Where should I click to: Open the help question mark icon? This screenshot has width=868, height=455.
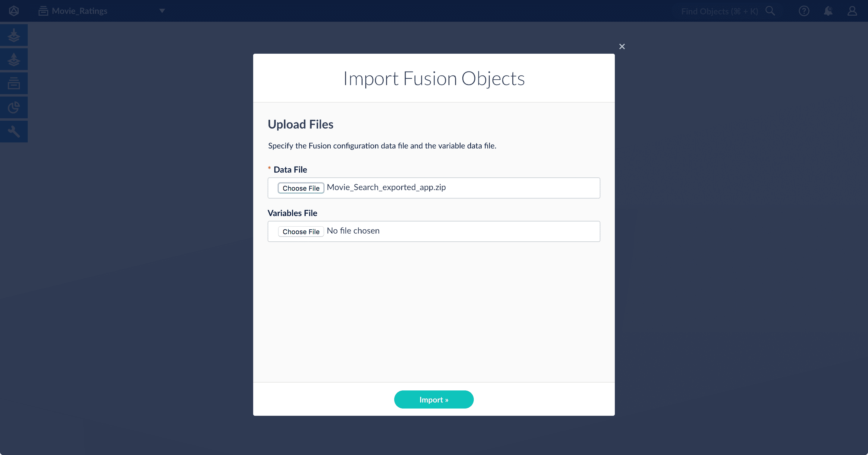click(804, 11)
